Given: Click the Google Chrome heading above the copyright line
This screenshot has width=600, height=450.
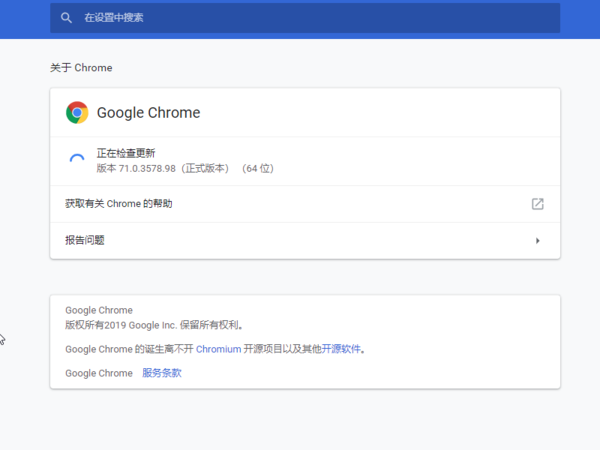Looking at the screenshot, I should tap(98, 310).
